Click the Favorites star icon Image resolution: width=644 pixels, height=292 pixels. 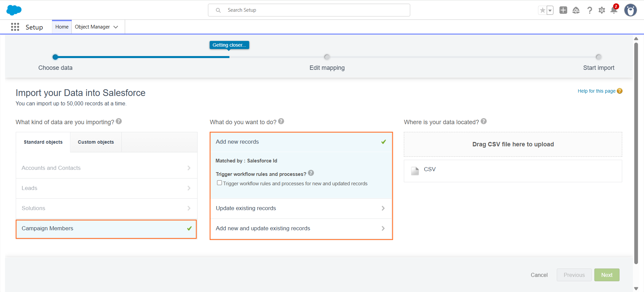click(542, 10)
